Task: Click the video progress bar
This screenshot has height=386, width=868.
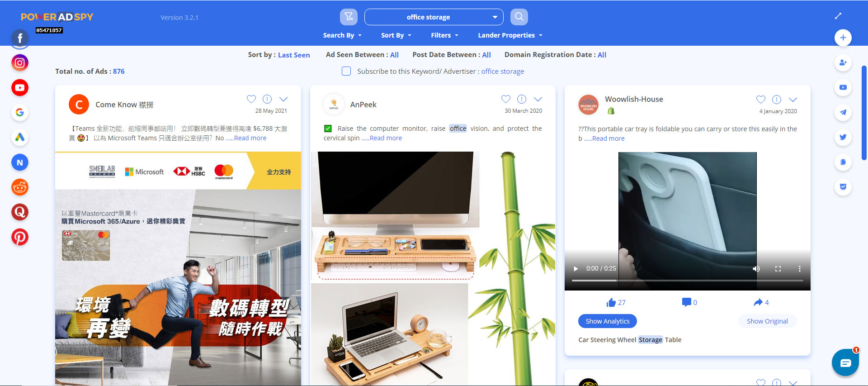Action: click(x=687, y=281)
